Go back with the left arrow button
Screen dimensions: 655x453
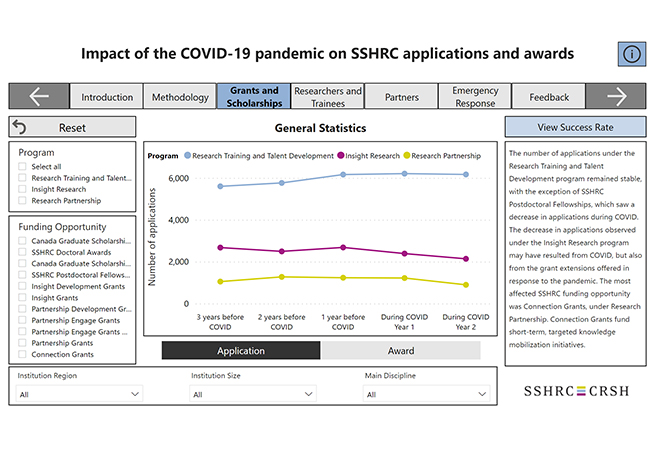pos(39,97)
